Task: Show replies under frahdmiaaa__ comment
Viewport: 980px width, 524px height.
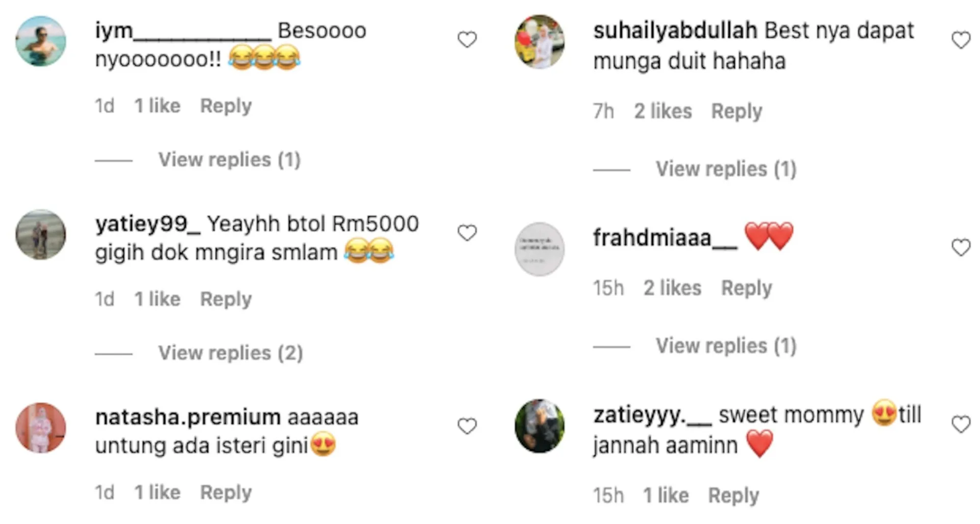Action: click(726, 346)
